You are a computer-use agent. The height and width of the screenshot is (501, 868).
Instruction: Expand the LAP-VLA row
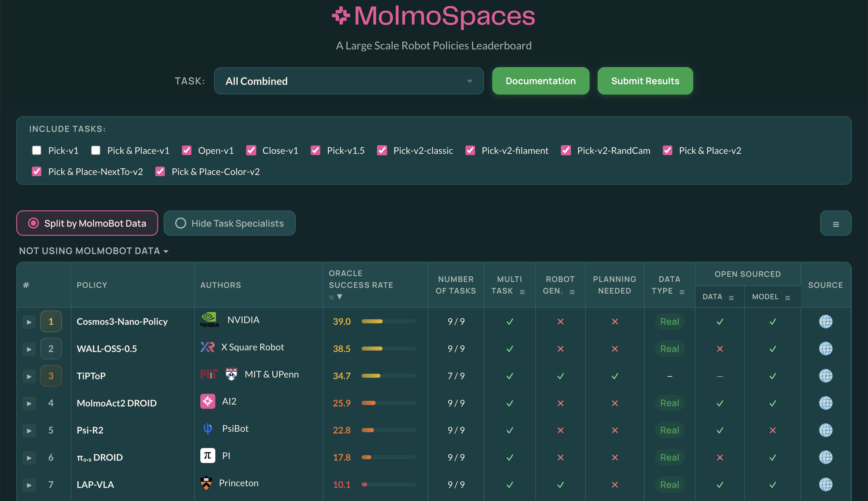point(29,485)
